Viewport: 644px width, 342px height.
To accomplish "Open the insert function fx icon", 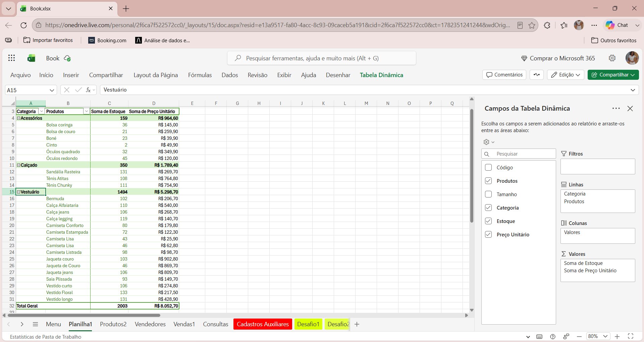I will (88, 90).
